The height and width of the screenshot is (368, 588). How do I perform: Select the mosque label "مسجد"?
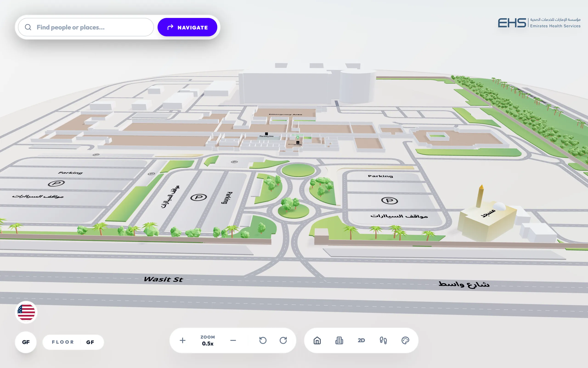[x=488, y=213]
